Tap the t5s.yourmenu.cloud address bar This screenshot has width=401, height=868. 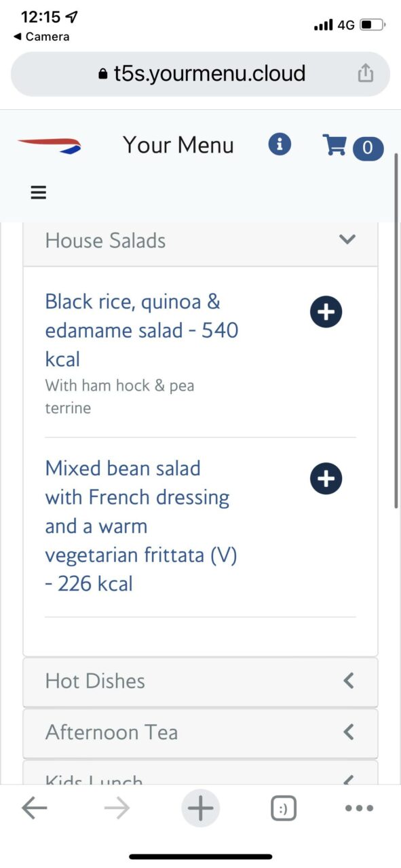coord(200,74)
